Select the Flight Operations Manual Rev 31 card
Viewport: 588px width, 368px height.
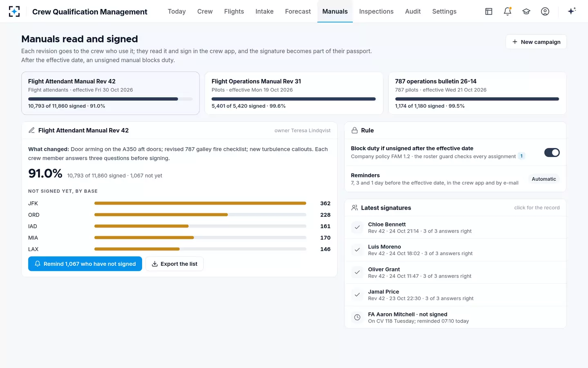(294, 93)
